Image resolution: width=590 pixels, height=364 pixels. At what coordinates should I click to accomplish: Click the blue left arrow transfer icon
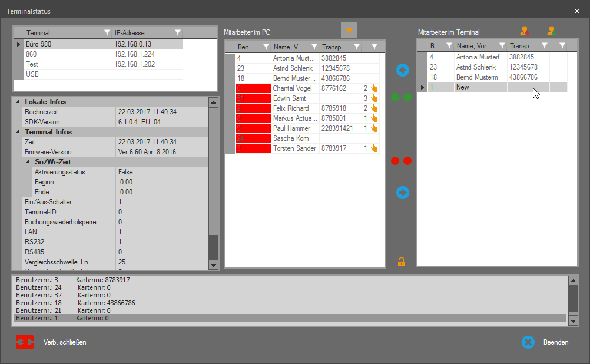coord(403,71)
